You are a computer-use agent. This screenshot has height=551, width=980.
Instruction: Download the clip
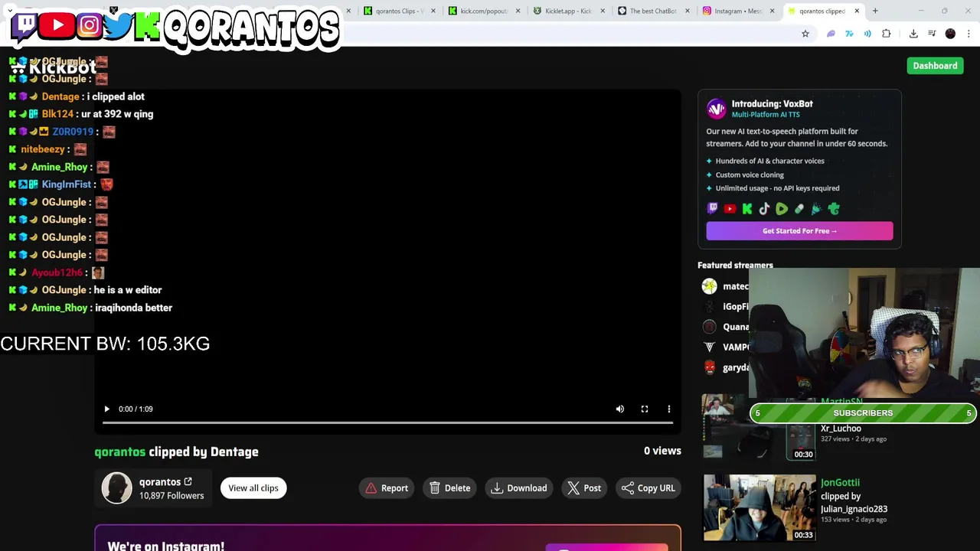519,488
